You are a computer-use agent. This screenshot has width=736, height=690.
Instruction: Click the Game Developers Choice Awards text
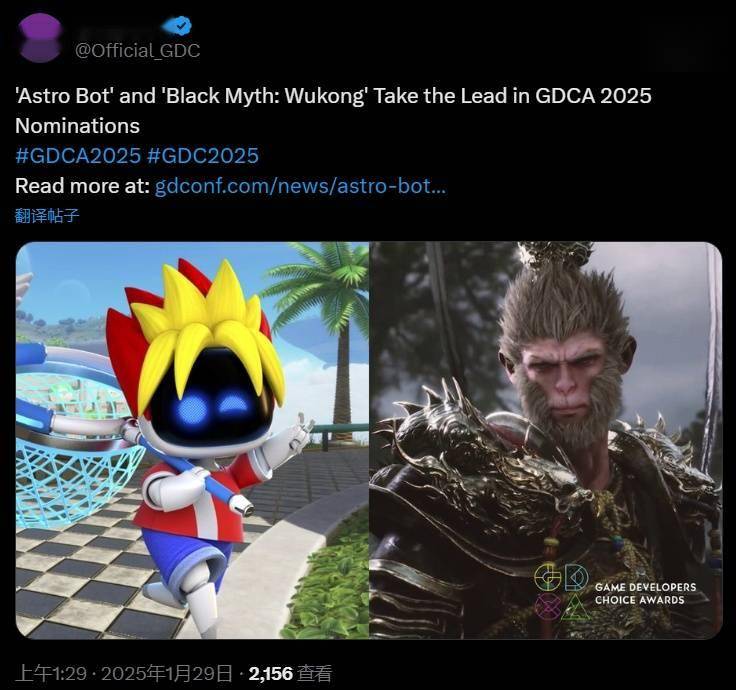point(645,594)
